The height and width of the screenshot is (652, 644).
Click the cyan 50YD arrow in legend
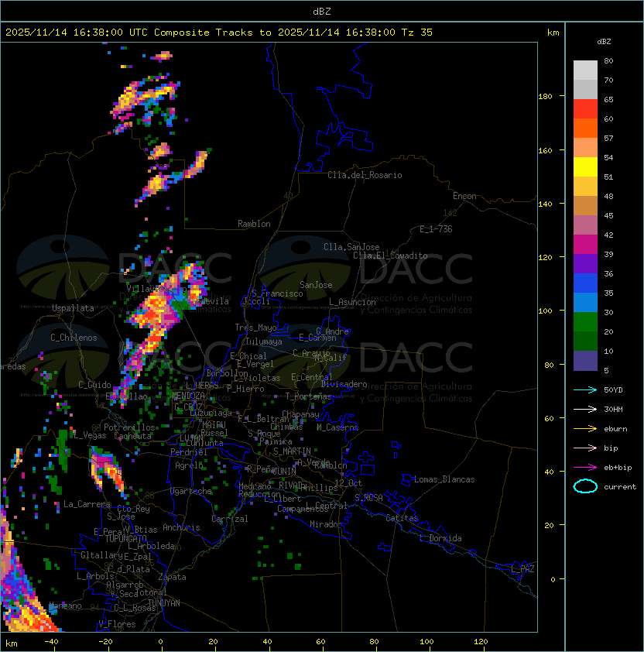tap(585, 389)
